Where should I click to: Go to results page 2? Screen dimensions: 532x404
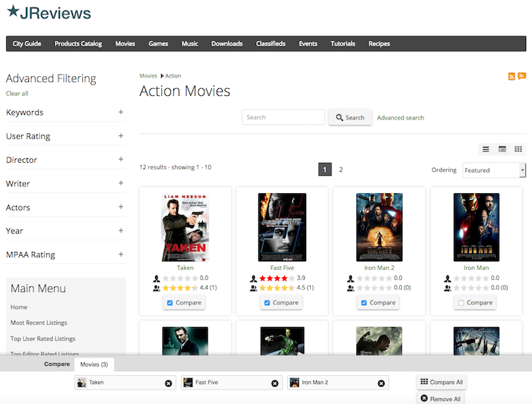pos(341,170)
